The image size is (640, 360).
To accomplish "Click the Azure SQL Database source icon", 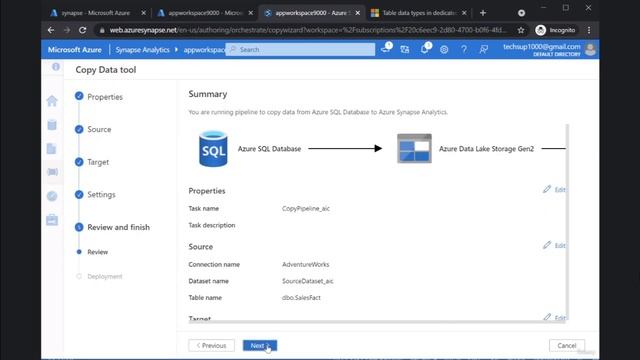I will click(x=213, y=149).
